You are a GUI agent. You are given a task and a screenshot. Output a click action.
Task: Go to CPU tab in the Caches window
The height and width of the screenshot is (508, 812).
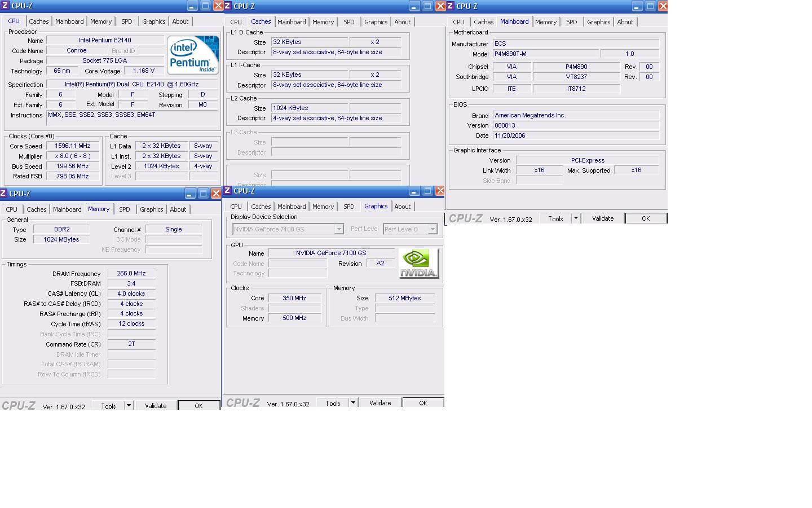coord(236,22)
